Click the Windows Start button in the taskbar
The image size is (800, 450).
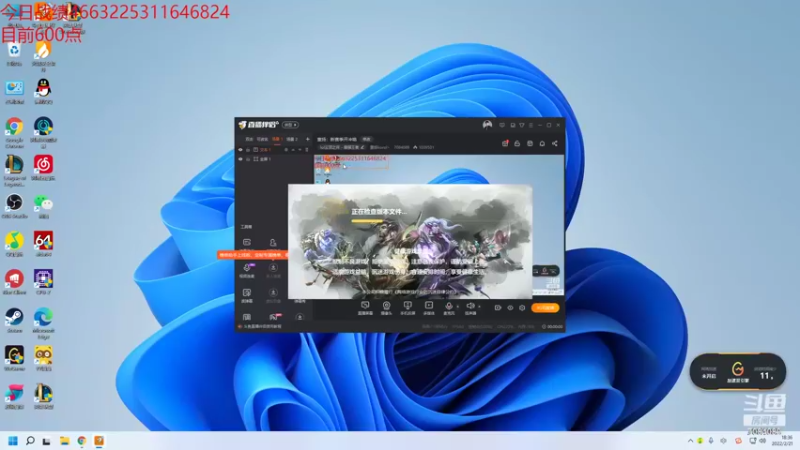(x=13, y=441)
